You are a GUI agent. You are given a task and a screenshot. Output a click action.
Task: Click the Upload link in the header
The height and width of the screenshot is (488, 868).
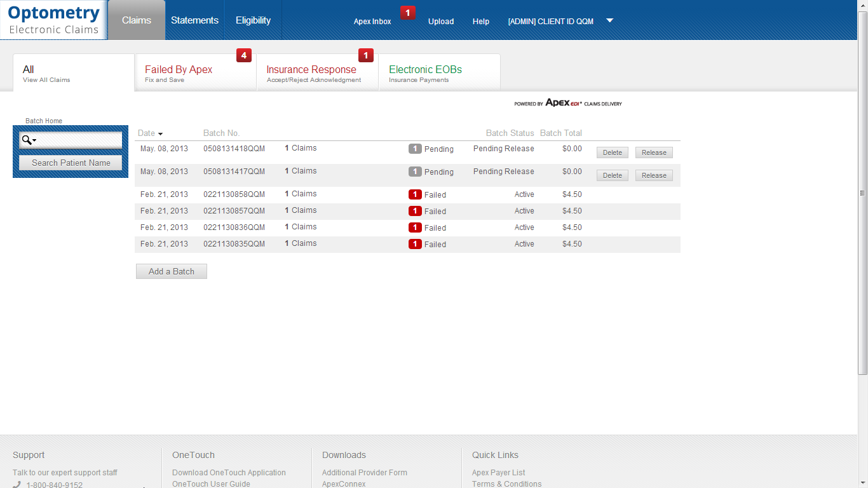coord(441,22)
